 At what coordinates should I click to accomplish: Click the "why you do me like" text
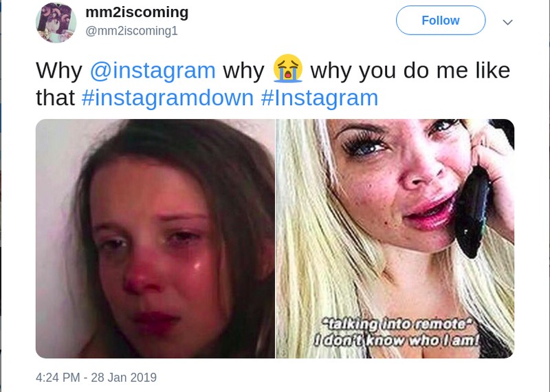point(410,70)
